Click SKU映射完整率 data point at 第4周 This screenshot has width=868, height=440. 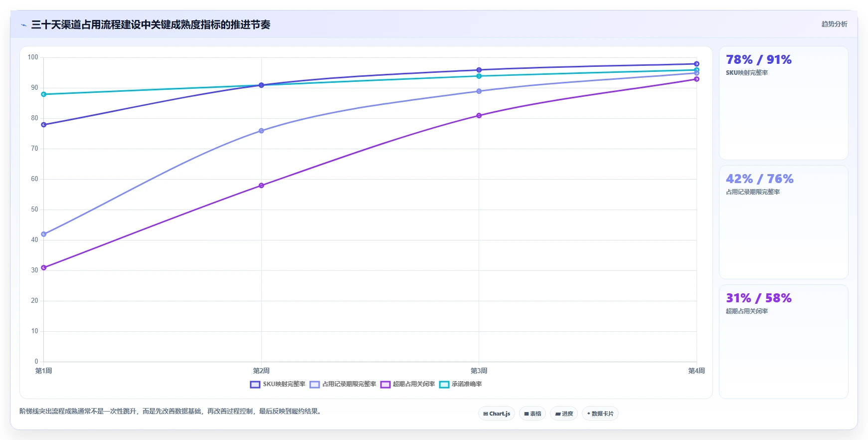click(696, 64)
